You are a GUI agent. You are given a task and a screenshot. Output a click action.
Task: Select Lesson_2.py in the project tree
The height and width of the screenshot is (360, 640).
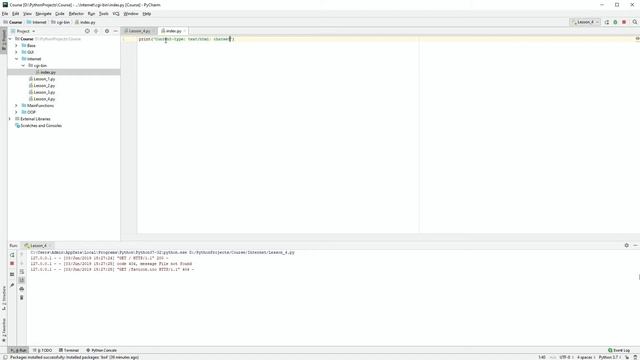point(44,86)
